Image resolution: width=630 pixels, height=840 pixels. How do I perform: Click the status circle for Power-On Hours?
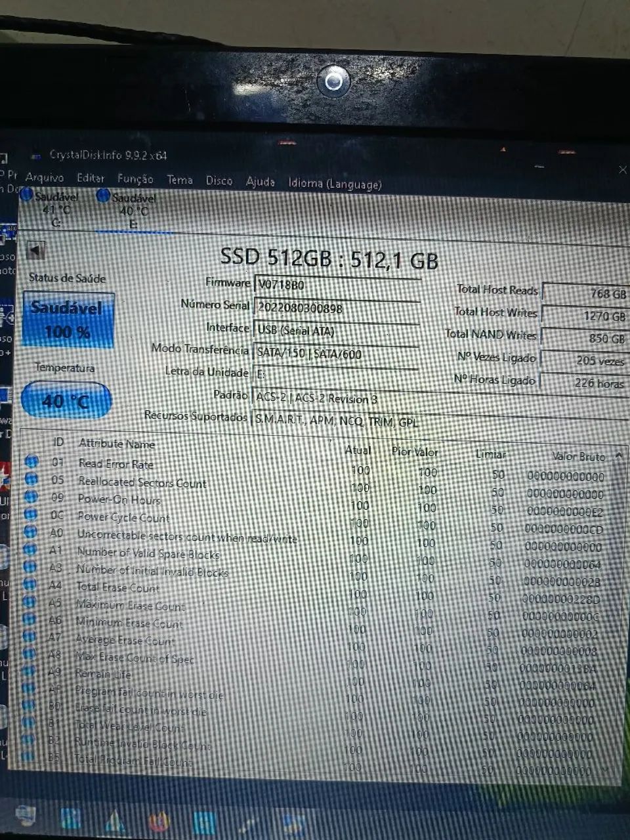click(x=31, y=497)
